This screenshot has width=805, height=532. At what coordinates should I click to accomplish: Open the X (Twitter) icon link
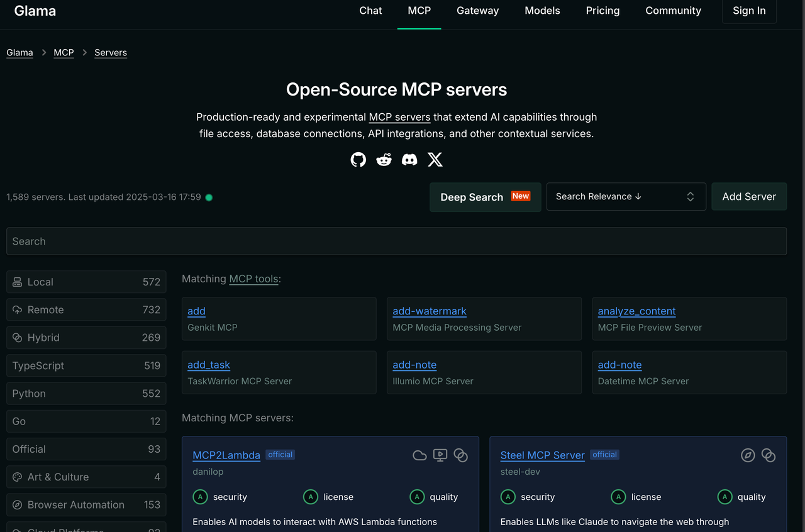point(435,160)
